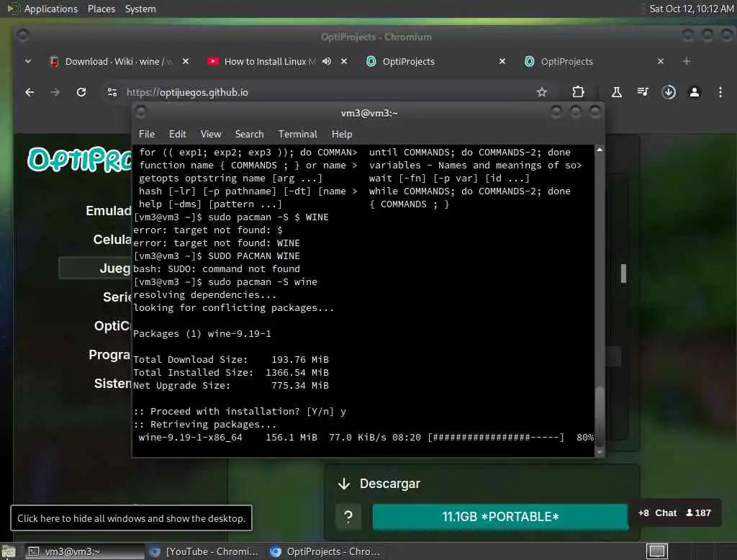Click the terminal scrollbar thumb

click(600, 416)
